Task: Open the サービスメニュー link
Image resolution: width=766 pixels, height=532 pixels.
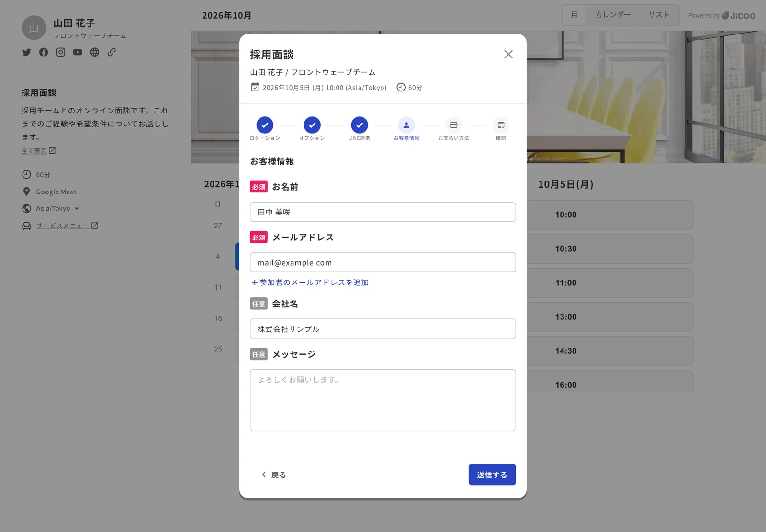Action: (x=67, y=226)
